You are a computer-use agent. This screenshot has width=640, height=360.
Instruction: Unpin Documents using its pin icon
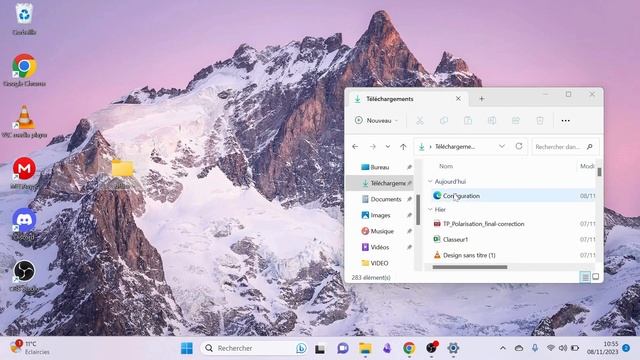pos(409,199)
